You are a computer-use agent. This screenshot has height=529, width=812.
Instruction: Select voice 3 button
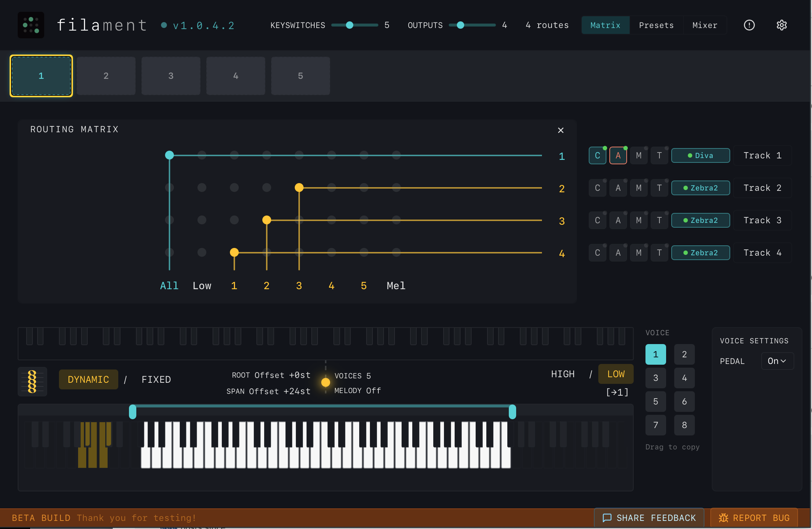(x=655, y=378)
